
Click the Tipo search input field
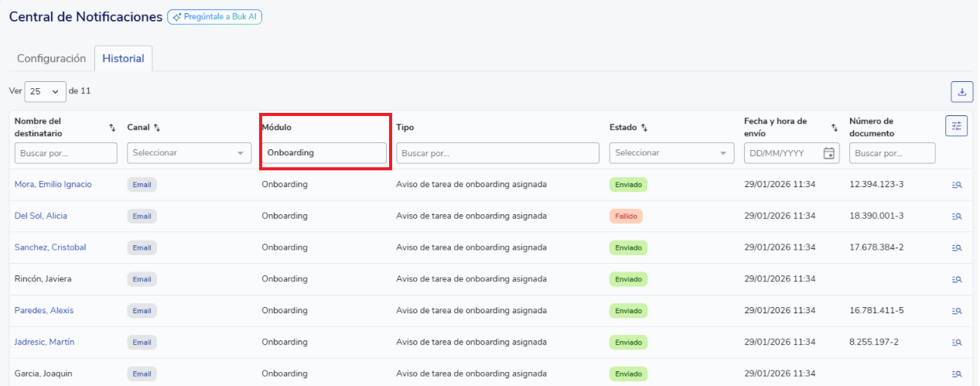coord(497,153)
